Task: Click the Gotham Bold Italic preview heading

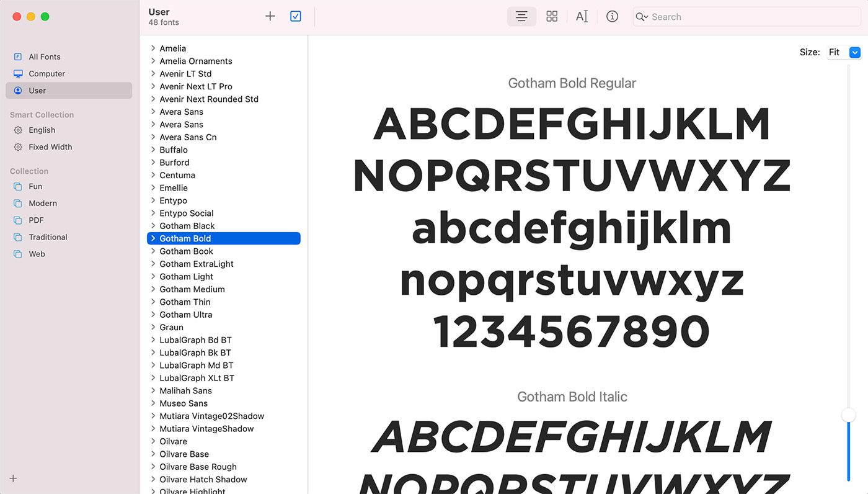Action: pyautogui.click(x=572, y=397)
